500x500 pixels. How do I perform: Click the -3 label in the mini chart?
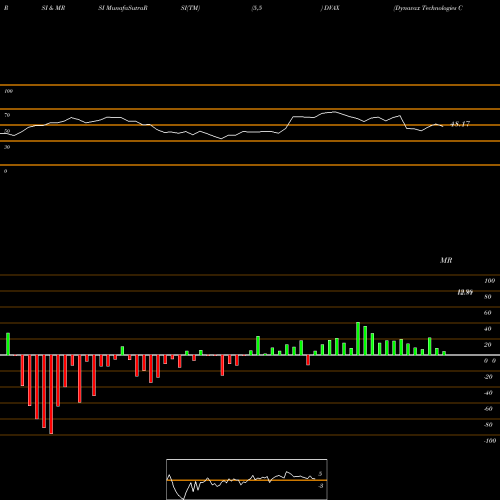pos(321,486)
